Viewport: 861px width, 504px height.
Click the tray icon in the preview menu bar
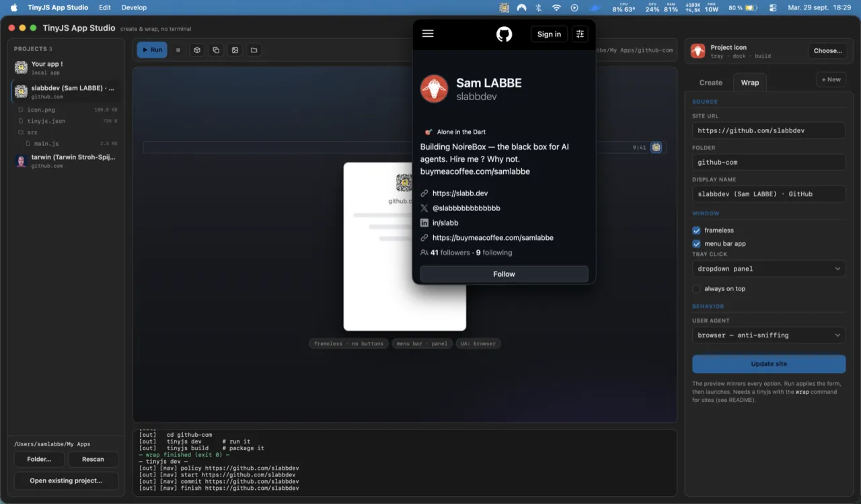[656, 147]
